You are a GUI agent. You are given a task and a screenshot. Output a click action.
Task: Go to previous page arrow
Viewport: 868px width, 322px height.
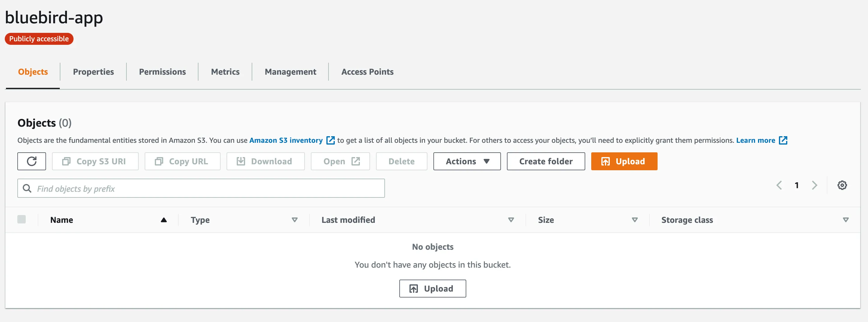(779, 185)
